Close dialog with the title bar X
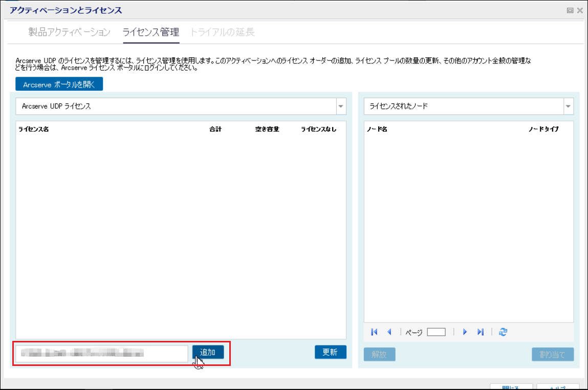This screenshot has width=588, height=390. tap(579, 10)
